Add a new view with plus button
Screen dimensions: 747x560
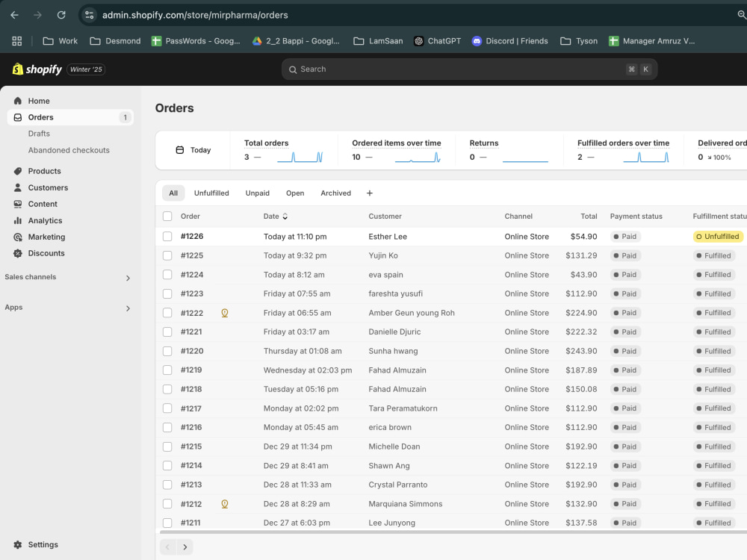click(370, 193)
